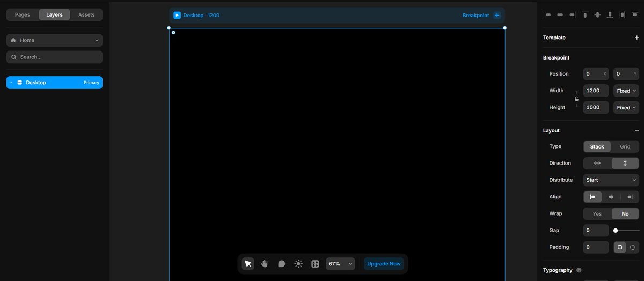Align selection to bottom edge icon
Image resolution: width=644 pixels, height=281 pixels.
(x=610, y=15)
